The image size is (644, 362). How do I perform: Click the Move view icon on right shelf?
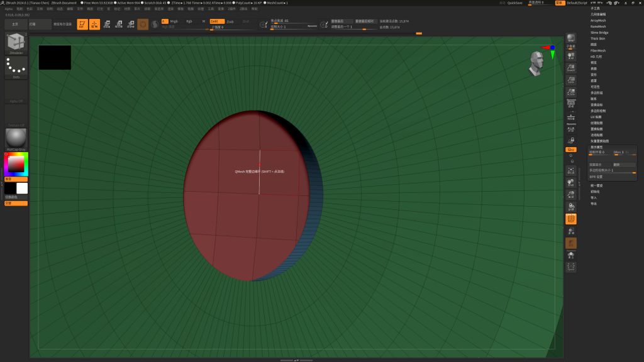571,183
